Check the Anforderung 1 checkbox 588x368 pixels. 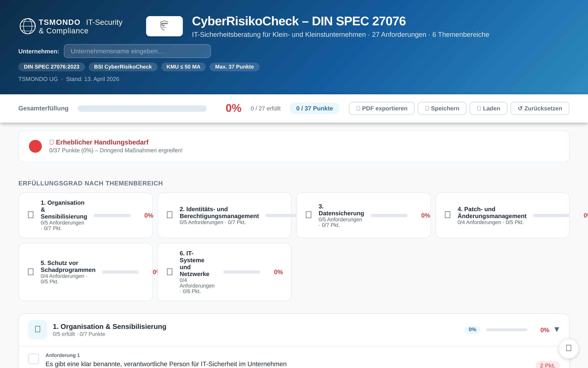tap(34, 359)
